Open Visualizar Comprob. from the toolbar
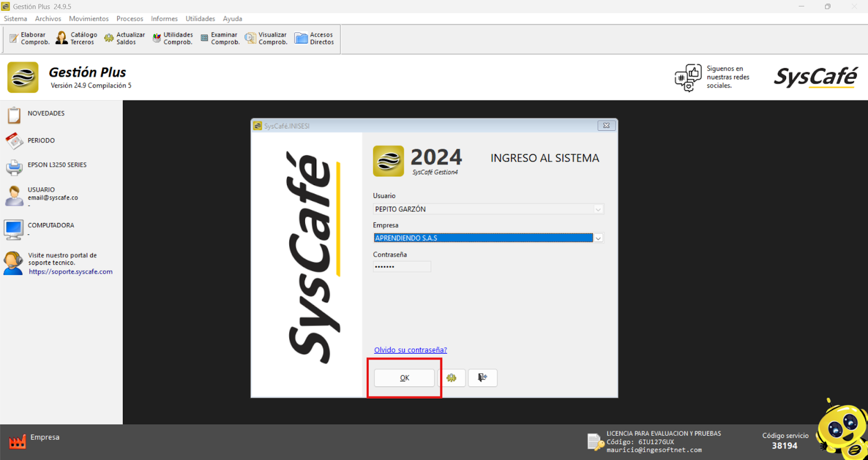 250,38
